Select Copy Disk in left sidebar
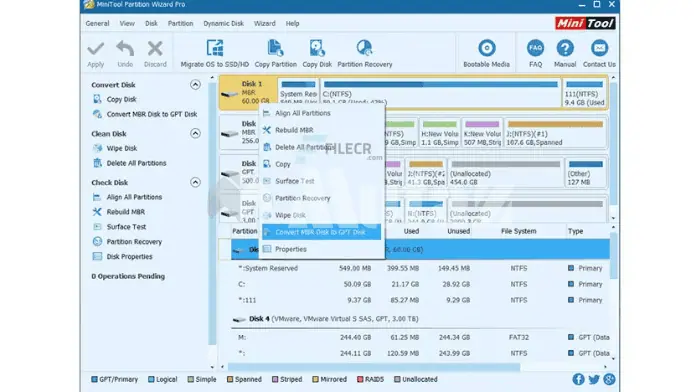Viewport: 698px width, 392px height. click(x=114, y=99)
